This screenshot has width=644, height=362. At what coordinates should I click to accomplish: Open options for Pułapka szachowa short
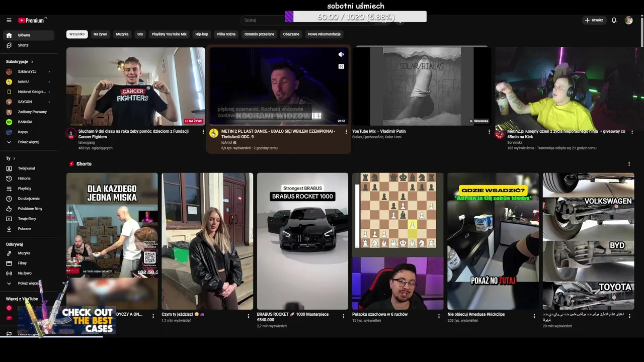click(x=439, y=316)
